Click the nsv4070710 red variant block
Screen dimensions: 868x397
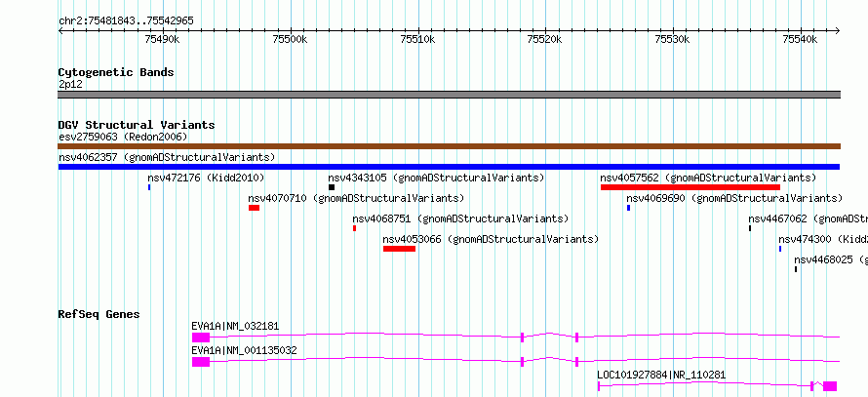coord(255,208)
